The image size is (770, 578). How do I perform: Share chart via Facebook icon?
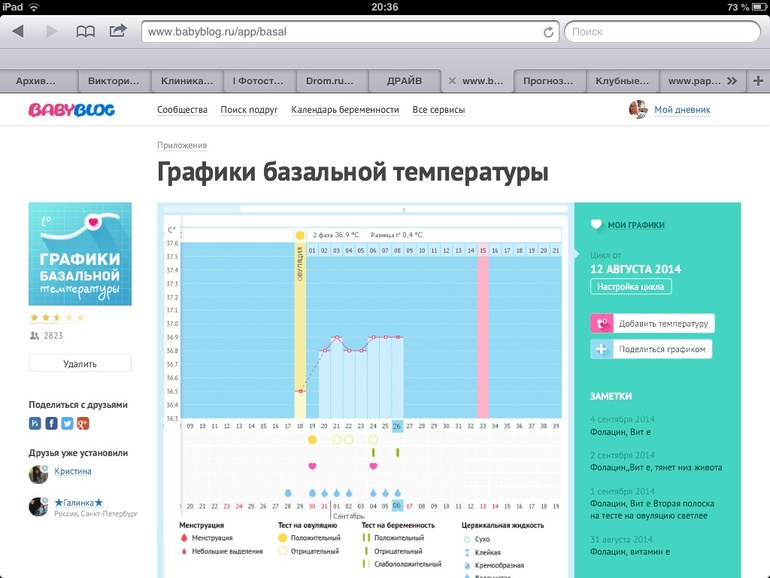[51, 423]
